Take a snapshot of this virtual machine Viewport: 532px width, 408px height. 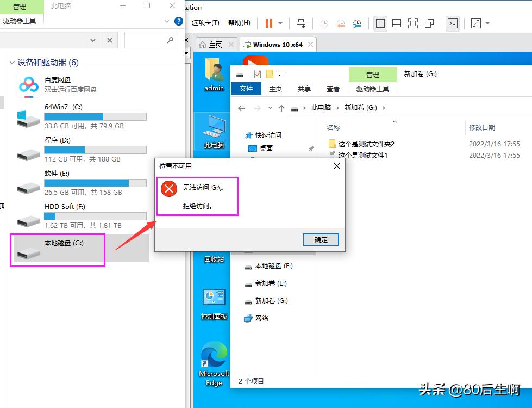coord(323,23)
